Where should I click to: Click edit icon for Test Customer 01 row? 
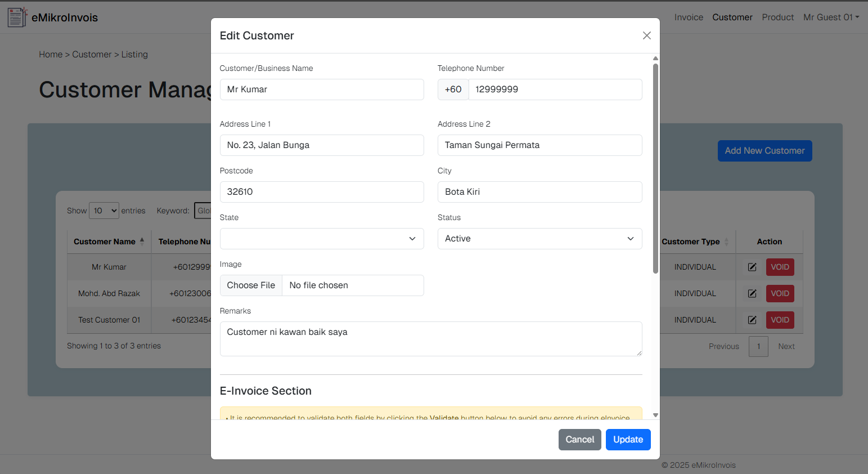752,320
